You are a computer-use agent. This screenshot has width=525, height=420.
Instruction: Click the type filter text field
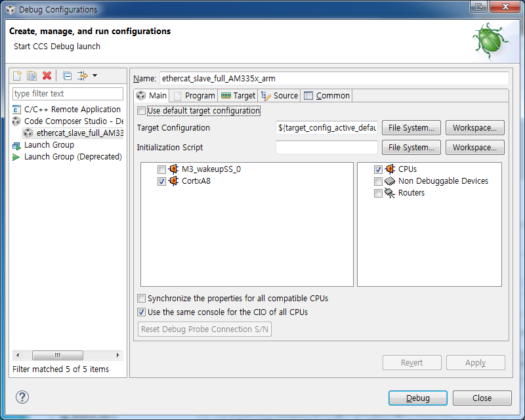click(x=68, y=94)
